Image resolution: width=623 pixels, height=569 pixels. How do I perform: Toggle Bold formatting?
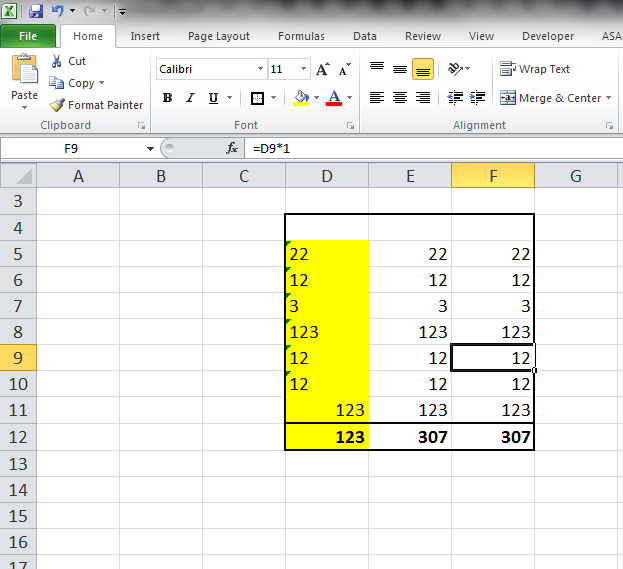coord(167,98)
